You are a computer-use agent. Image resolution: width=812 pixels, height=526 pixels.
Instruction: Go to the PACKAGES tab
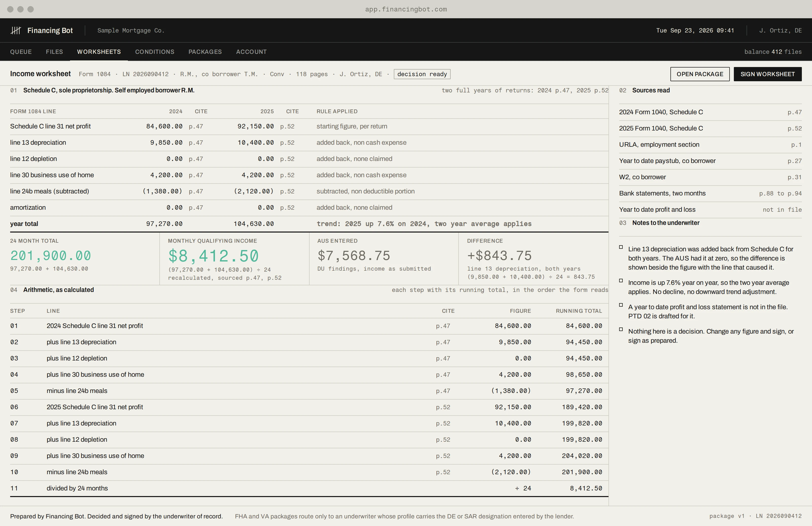[205, 52]
